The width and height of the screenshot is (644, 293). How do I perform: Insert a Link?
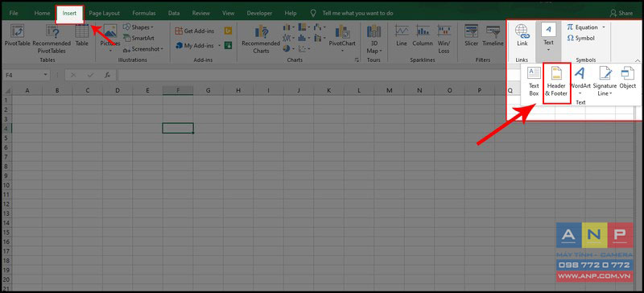(x=522, y=36)
